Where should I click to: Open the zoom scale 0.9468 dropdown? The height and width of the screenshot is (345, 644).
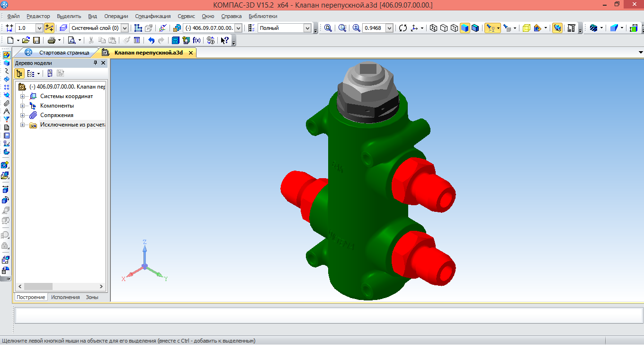(x=390, y=28)
